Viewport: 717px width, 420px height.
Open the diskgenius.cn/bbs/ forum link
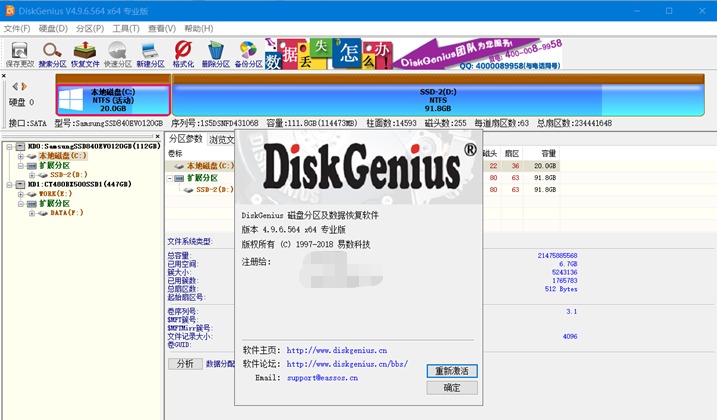click(x=347, y=364)
